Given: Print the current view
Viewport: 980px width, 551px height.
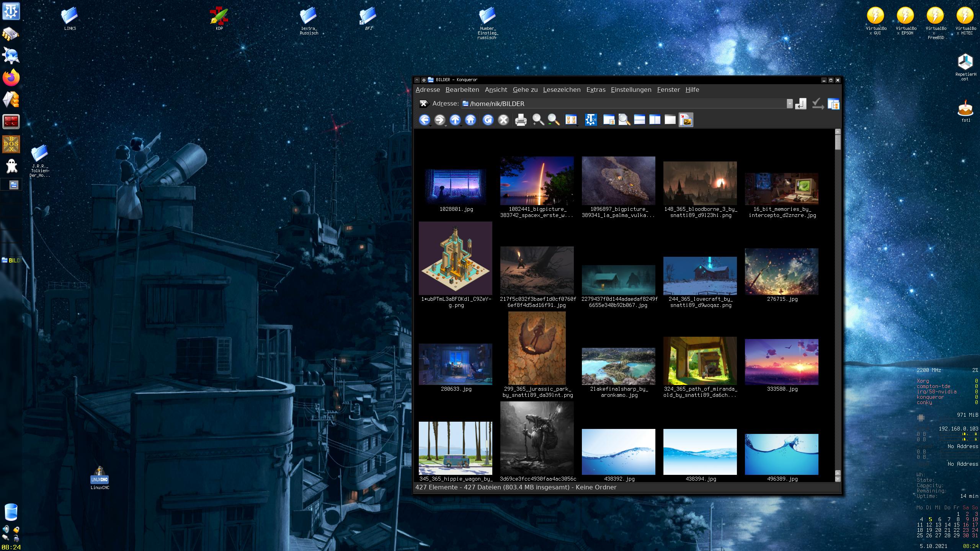Looking at the screenshot, I should point(521,120).
